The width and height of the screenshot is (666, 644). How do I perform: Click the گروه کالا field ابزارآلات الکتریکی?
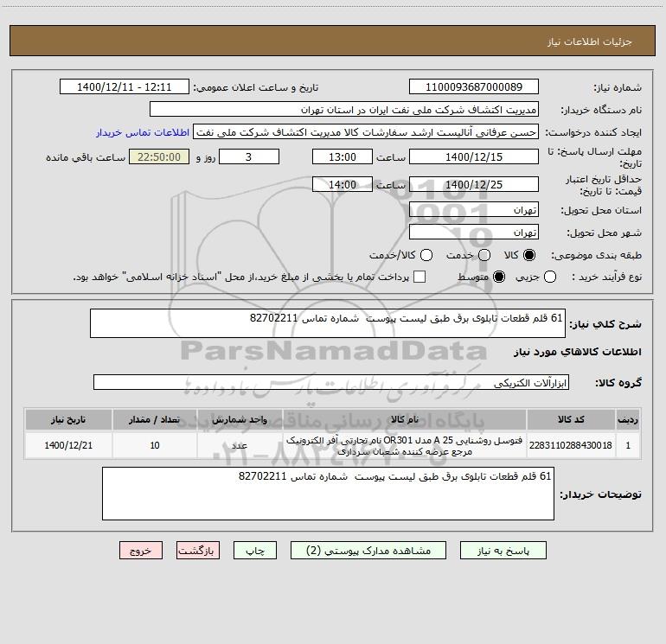click(331, 382)
